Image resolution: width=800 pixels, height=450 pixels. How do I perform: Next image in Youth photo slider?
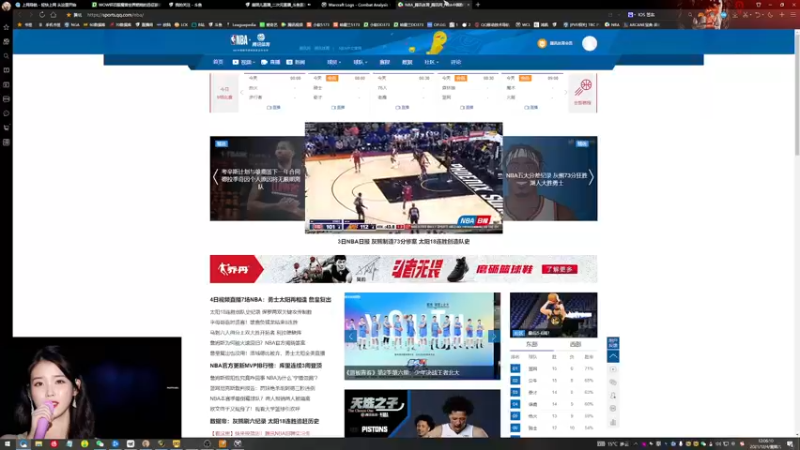click(493, 336)
